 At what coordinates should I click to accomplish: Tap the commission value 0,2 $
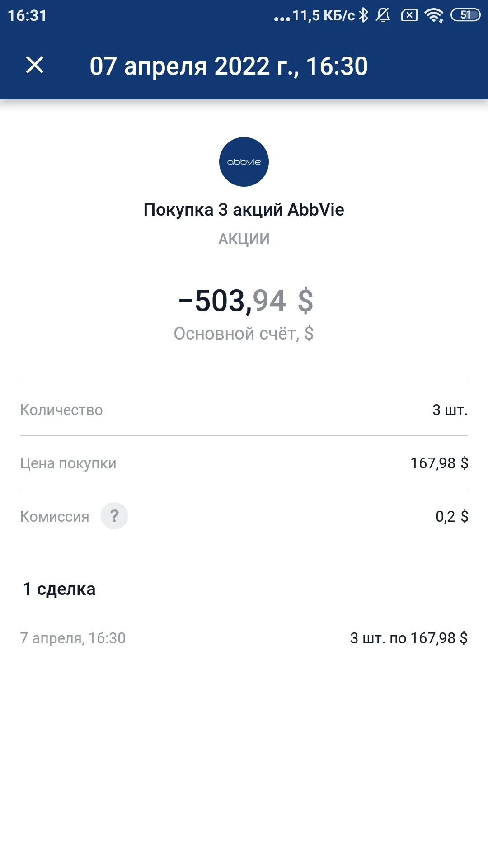[452, 516]
